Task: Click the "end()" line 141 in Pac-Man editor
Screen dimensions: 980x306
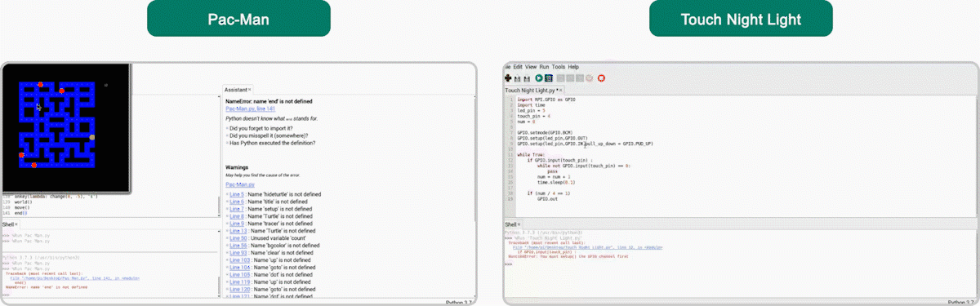Action: (x=20, y=213)
